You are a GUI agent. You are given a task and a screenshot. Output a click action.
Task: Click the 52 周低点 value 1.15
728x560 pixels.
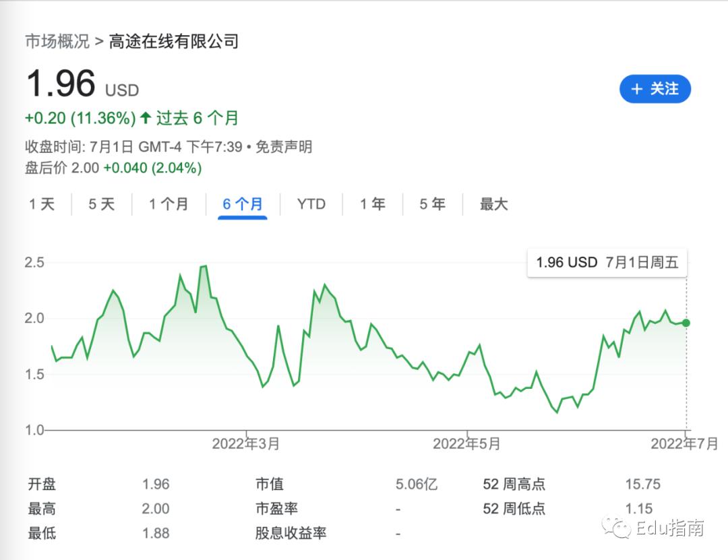click(639, 509)
